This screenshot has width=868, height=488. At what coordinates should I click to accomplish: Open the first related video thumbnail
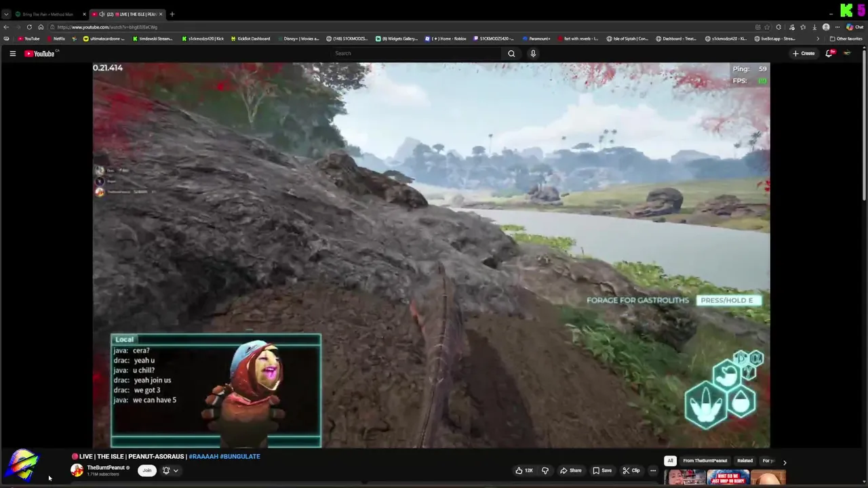click(x=685, y=479)
